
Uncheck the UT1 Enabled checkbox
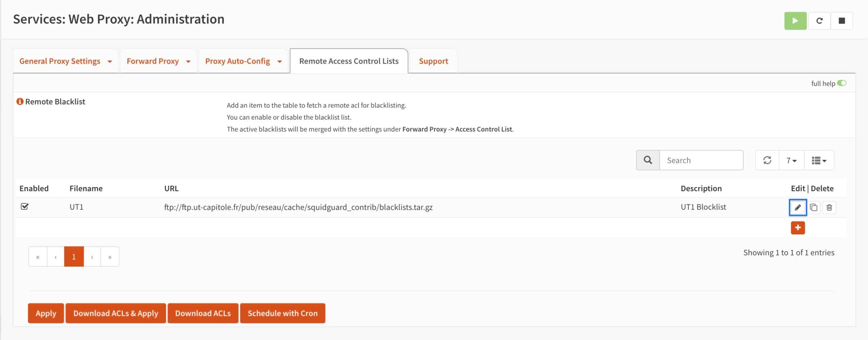(24, 206)
